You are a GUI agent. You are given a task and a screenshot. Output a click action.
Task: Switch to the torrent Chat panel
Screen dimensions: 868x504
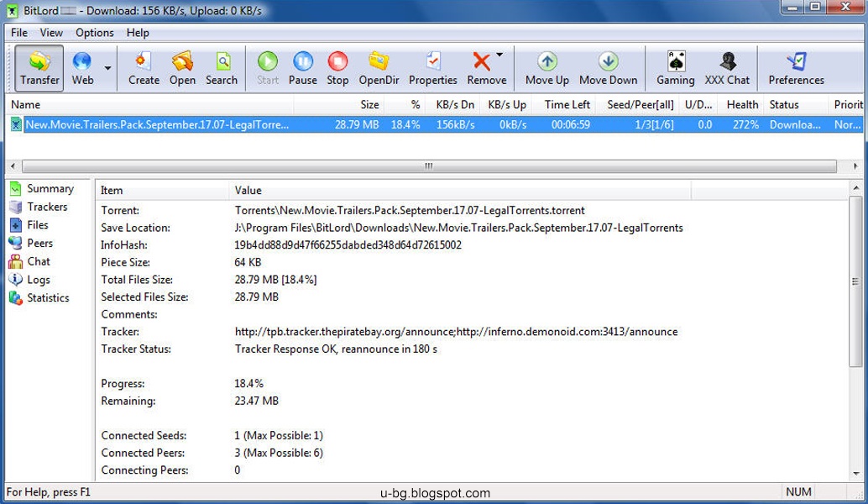30,262
